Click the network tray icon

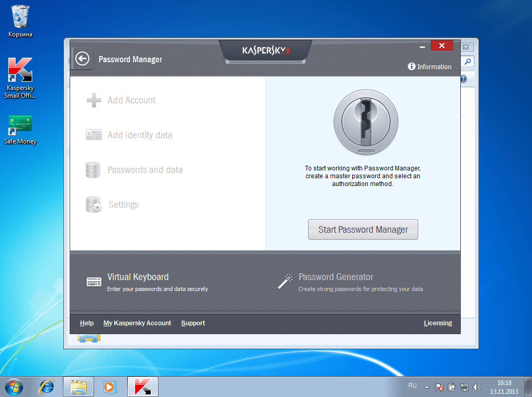tap(464, 387)
